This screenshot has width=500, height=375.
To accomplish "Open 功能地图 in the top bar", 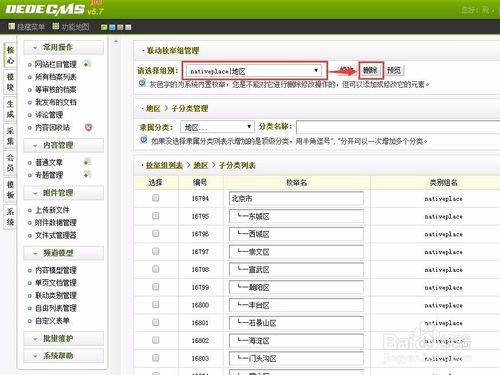I will [x=71, y=27].
